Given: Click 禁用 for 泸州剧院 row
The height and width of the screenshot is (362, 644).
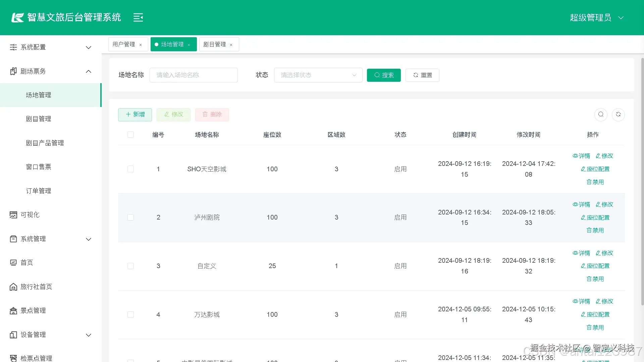Looking at the screenshot, I should click(x=595, y=231).
